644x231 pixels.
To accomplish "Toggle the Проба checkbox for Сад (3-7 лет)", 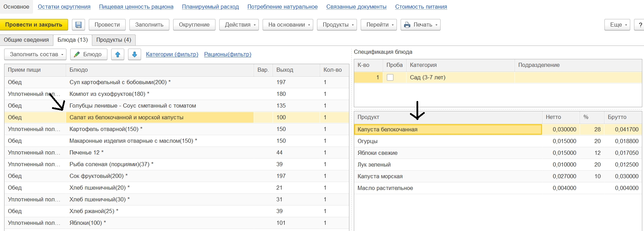I will coord(390,78).
